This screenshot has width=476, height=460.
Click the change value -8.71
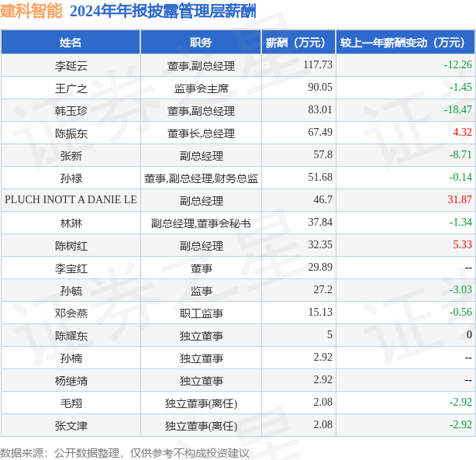[460, 154]
